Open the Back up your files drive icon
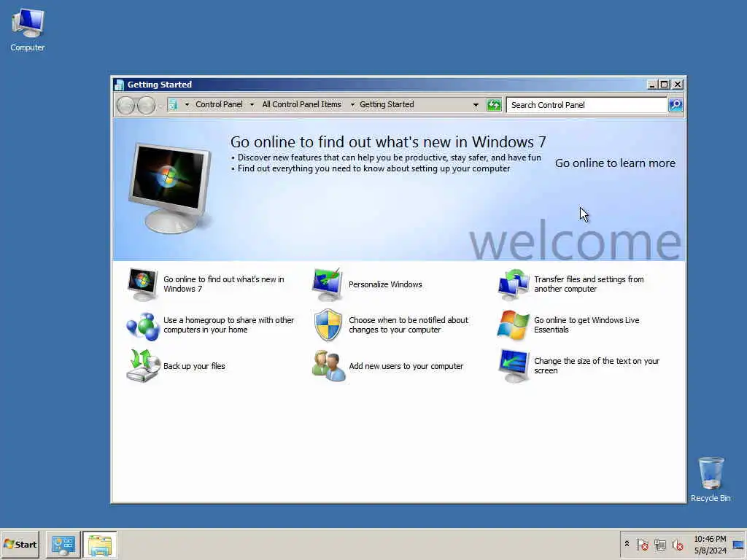 (x=143, y=366)
